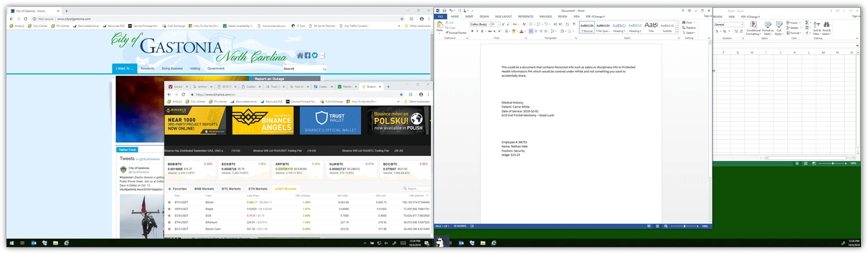Click the Undo arrow in Word
868x254 pixels.
pyautogui.click(x=451, y=11)
